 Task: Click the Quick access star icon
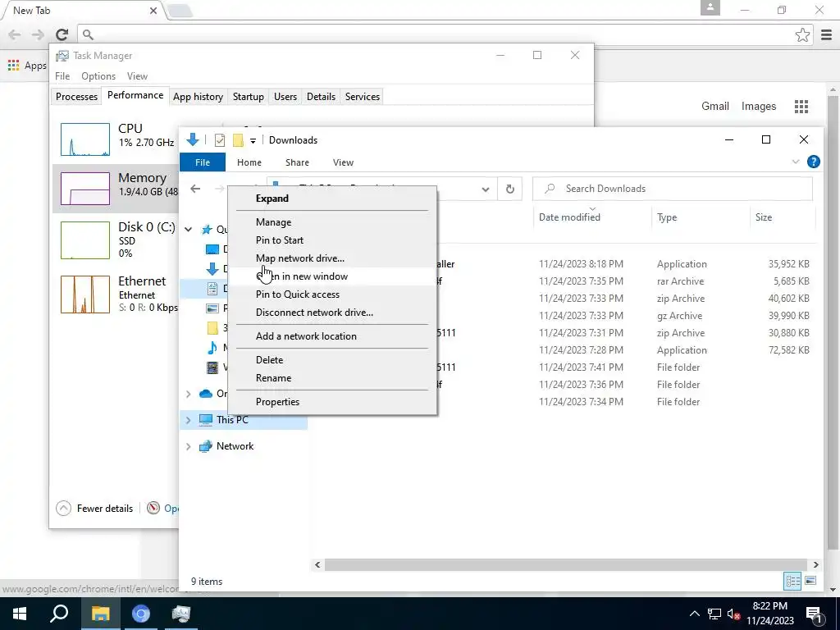point(206,230)
